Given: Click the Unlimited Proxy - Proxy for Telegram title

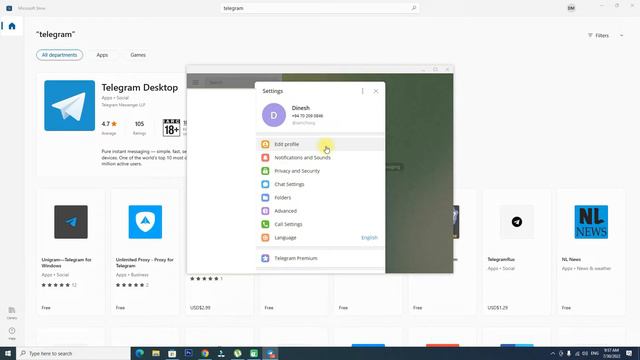Looking at the screenshot, I should tap(144, 262).
